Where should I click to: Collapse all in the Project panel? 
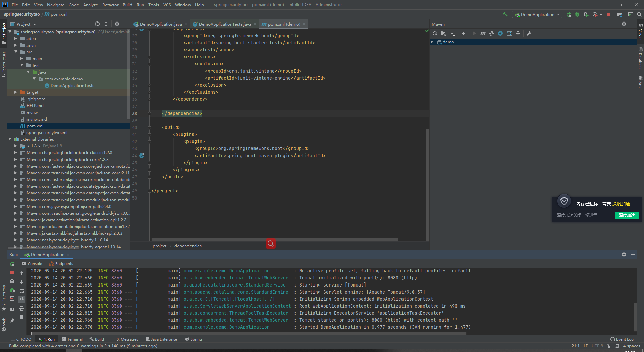pos(106,24)
